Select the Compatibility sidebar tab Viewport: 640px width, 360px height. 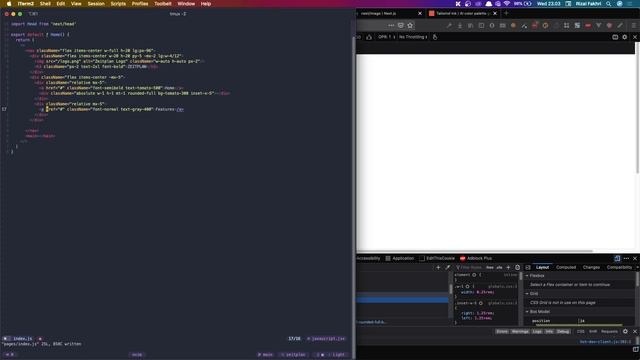coord(619,267)
